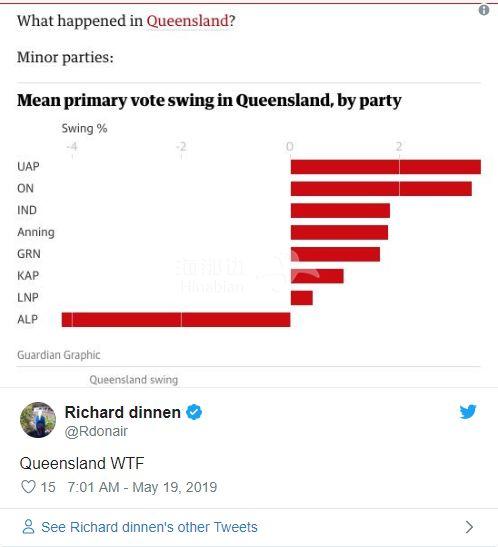The image size is (498, 547).
Task: Open the tweet timestamp May 19, 2019
Action: (142, 487)
